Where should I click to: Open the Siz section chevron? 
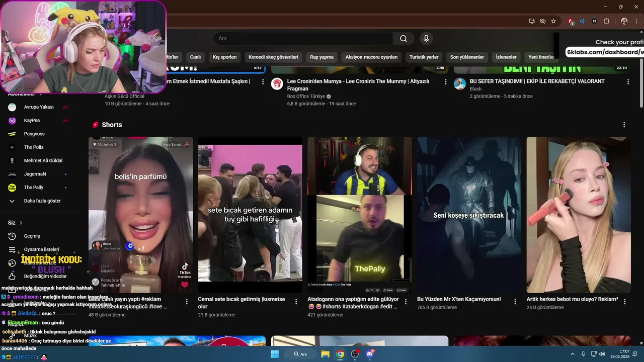pos(21,223)
